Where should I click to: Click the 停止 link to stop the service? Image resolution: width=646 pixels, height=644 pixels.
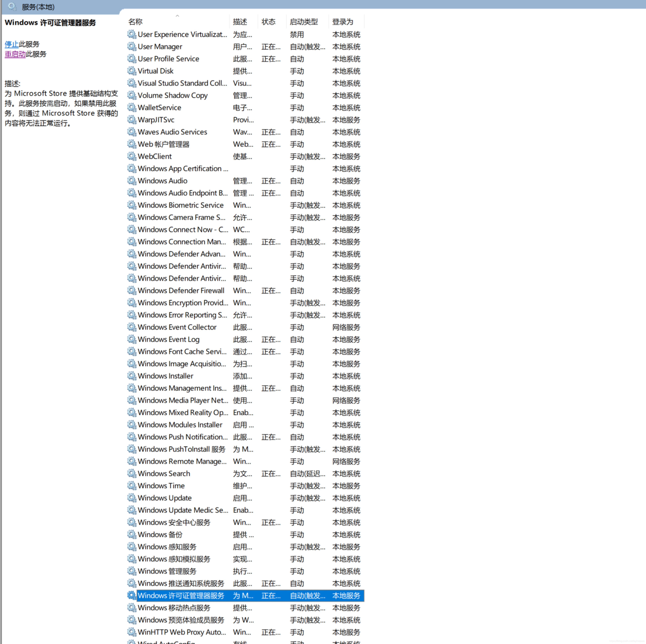click(x=11, y=44)
